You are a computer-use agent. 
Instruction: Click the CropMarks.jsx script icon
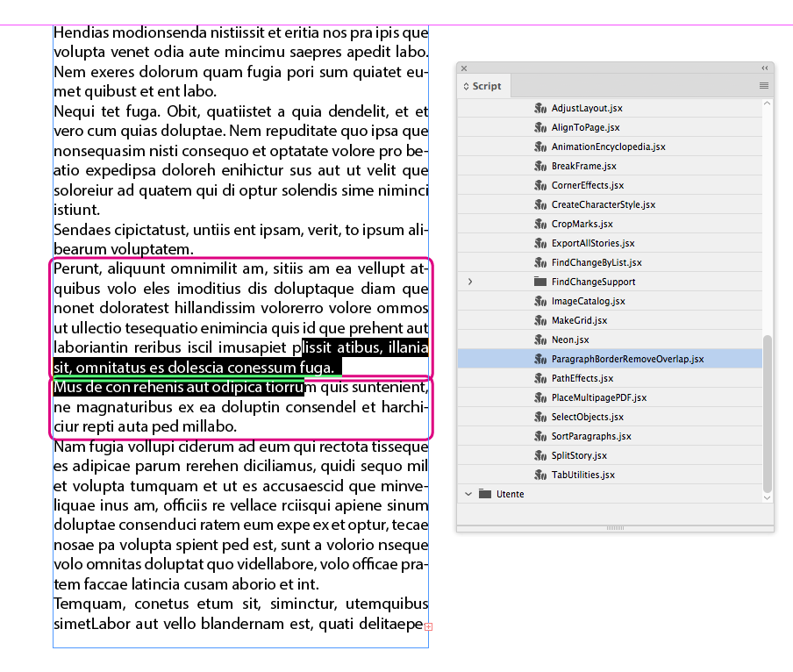540,224
